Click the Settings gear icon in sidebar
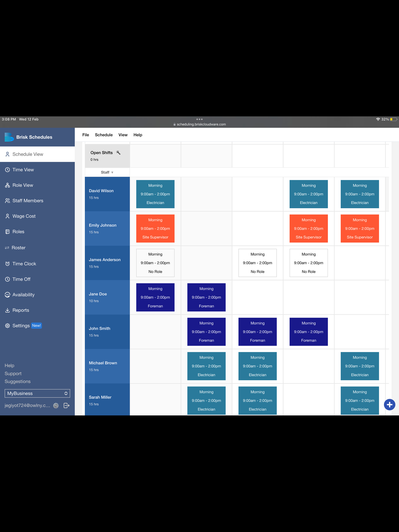Image resolution: width=399 pixels, height=532 pixels. [8, 326]
